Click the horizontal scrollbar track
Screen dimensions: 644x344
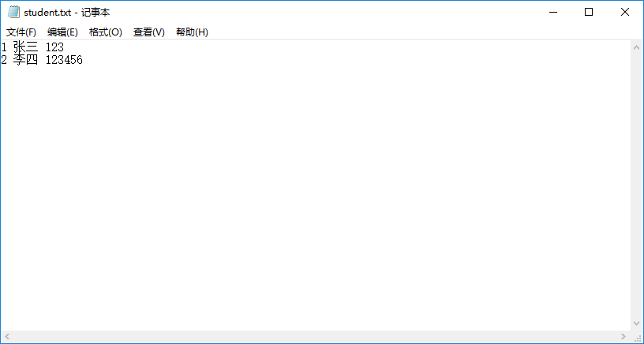coord(316,337)
